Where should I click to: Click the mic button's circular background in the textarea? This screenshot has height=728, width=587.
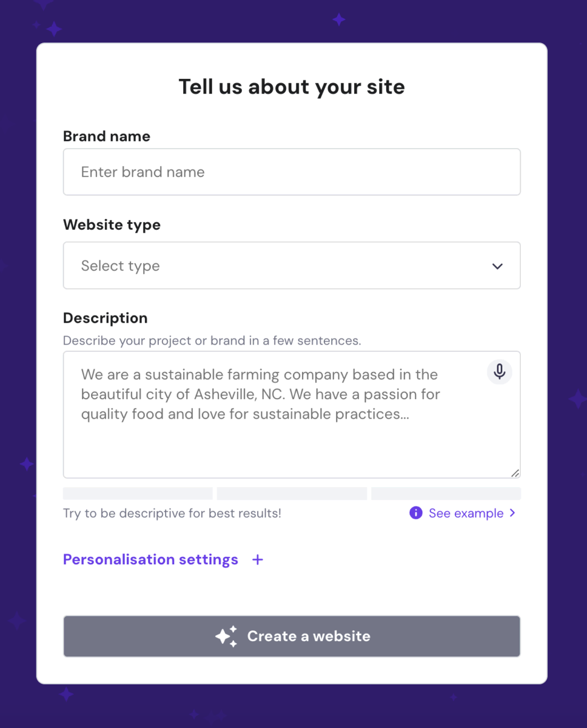point(499,372)
